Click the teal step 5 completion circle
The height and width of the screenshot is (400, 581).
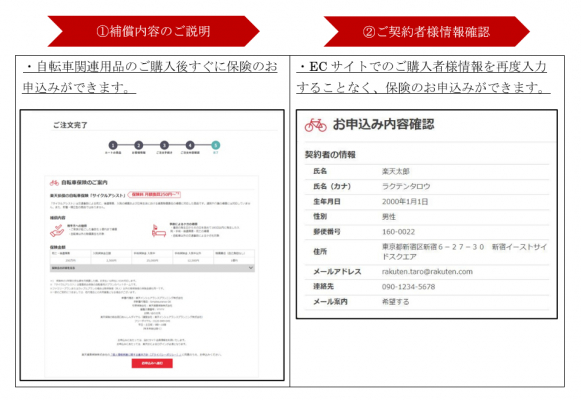tap(216, 145)
